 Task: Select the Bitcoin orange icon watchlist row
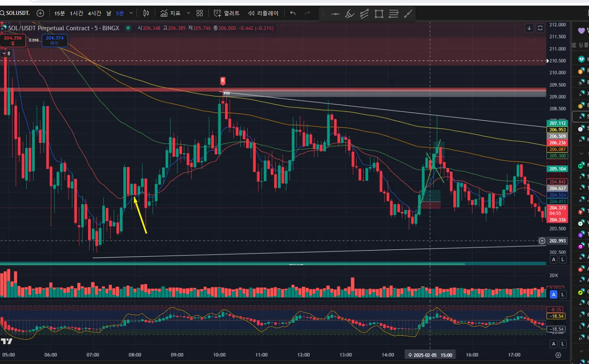click(x=581, y=71)
